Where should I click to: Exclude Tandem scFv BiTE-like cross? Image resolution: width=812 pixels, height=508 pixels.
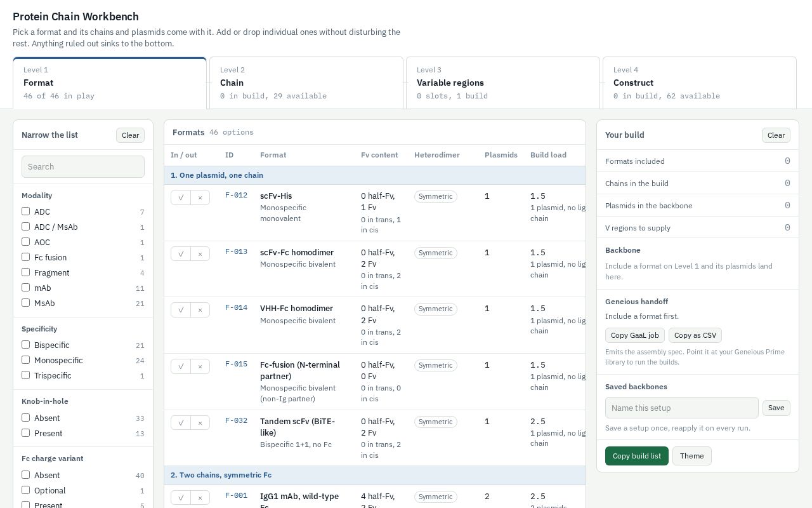pos(200,423)
